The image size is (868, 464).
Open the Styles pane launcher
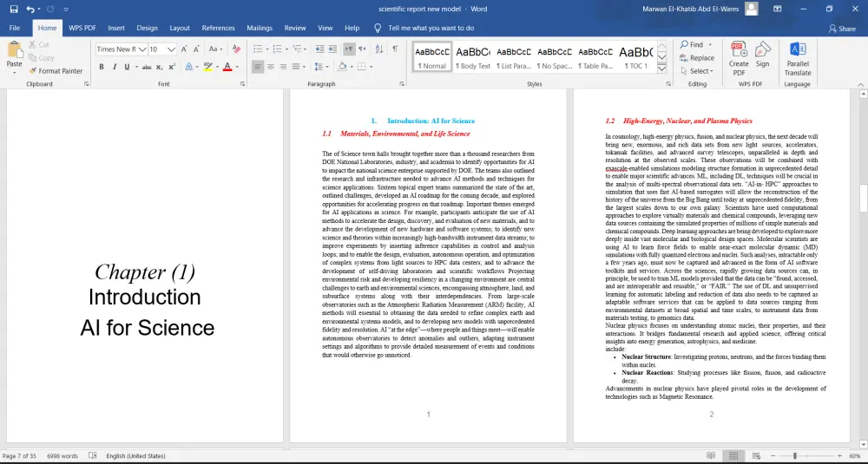point(668,84)
